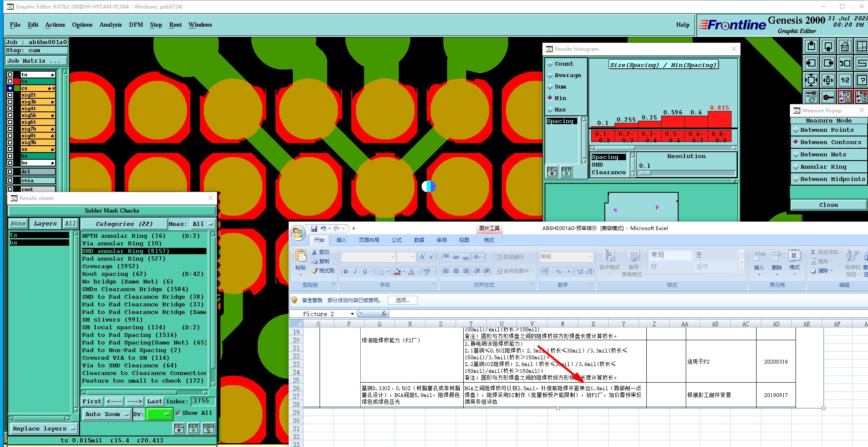Click the zoom out icon with outward arrows
Viewport: 868px width, 447px height.
(x=828, y=80)
